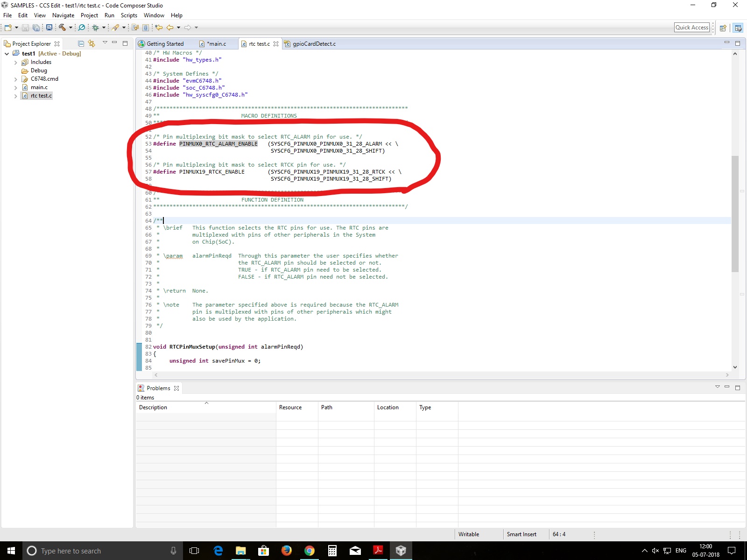
Task: Open Project Explorer View Menu triangle
Action: pyautogui.click(x=105, y=42)
